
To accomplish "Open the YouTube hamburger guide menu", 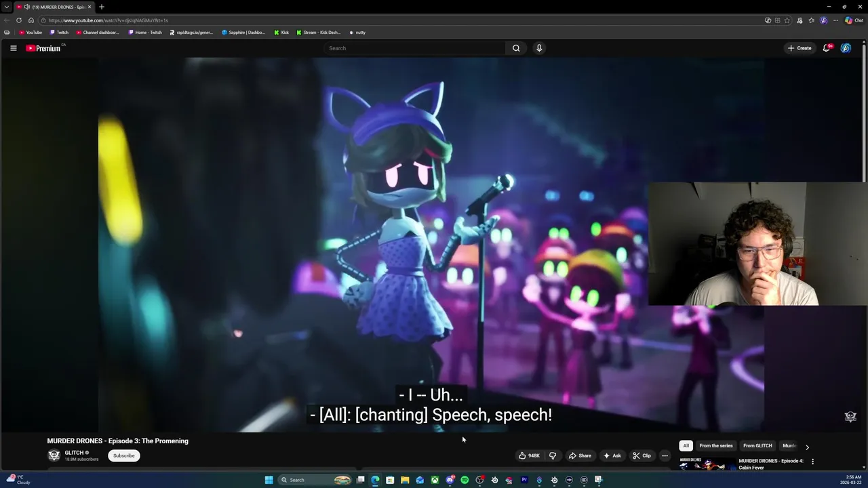I will point(13,48).
